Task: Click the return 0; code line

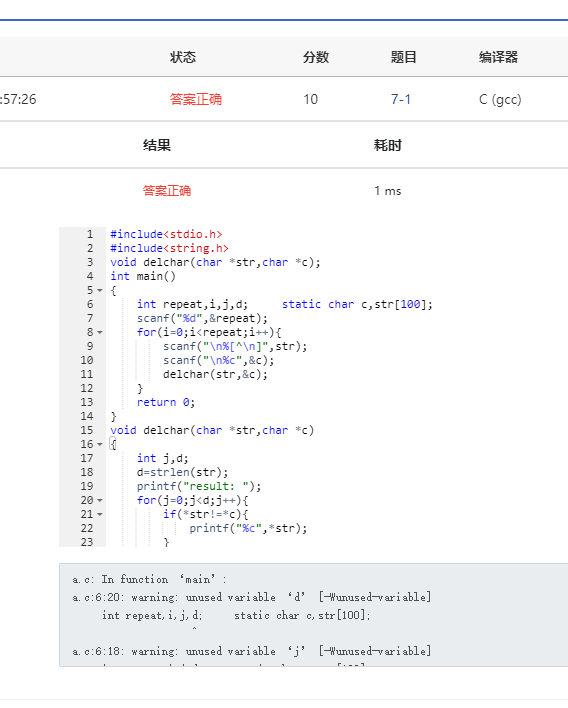Action: tap(166, 402)
